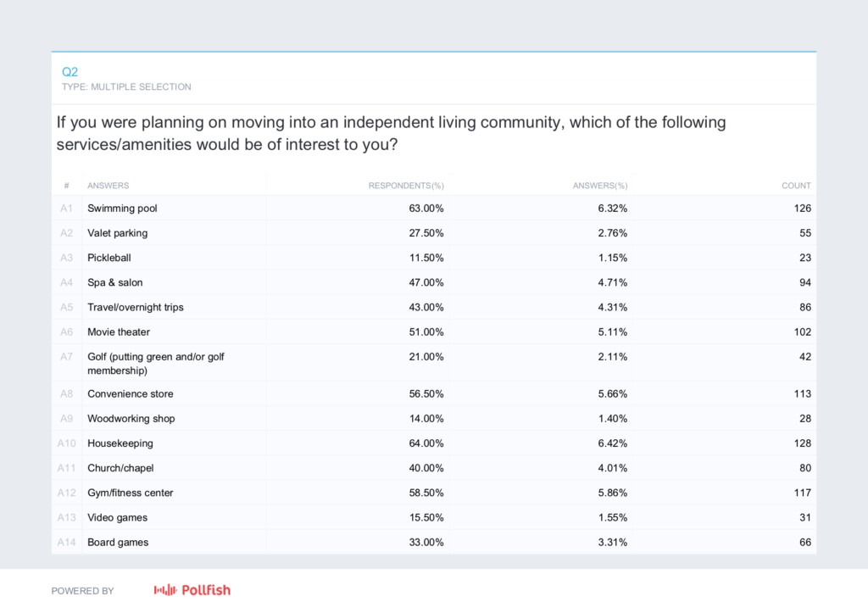The width and height of the screenshot is (868, 613).
Task: Click the Travel/overnight trips answer
Action: pos(135,307)
